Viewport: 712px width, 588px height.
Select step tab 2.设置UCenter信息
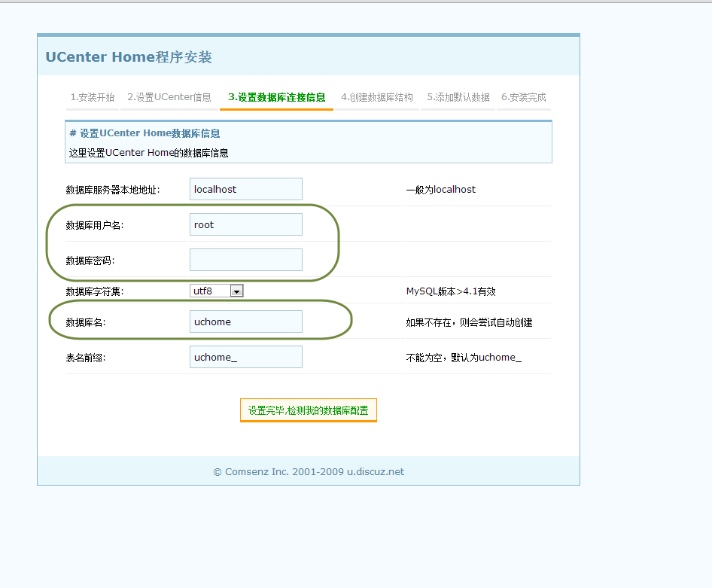(x=169, y=97)
